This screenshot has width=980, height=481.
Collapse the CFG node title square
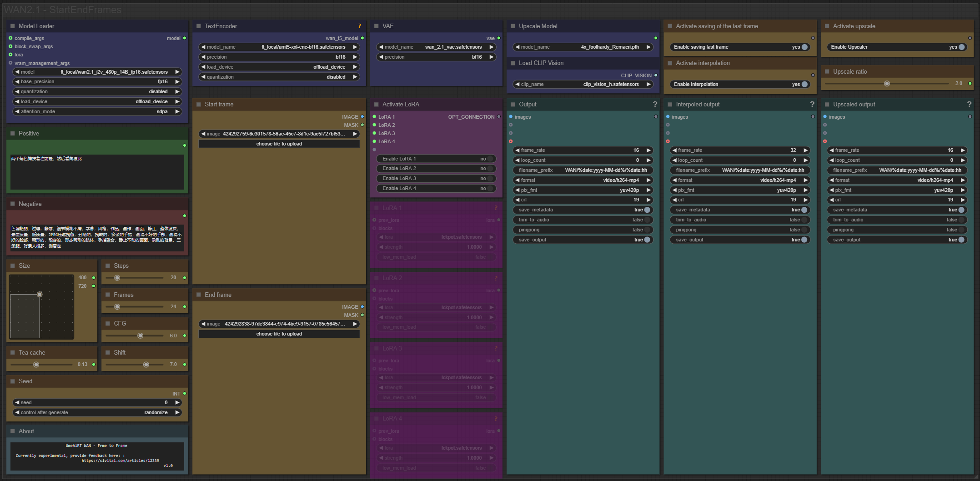point(108,323)
